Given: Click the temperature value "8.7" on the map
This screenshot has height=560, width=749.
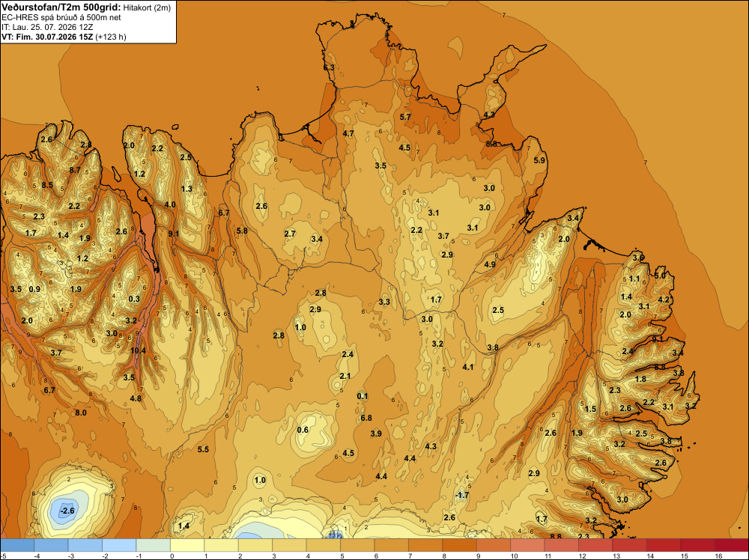Looking at the screenshot, I should [74, 169].
